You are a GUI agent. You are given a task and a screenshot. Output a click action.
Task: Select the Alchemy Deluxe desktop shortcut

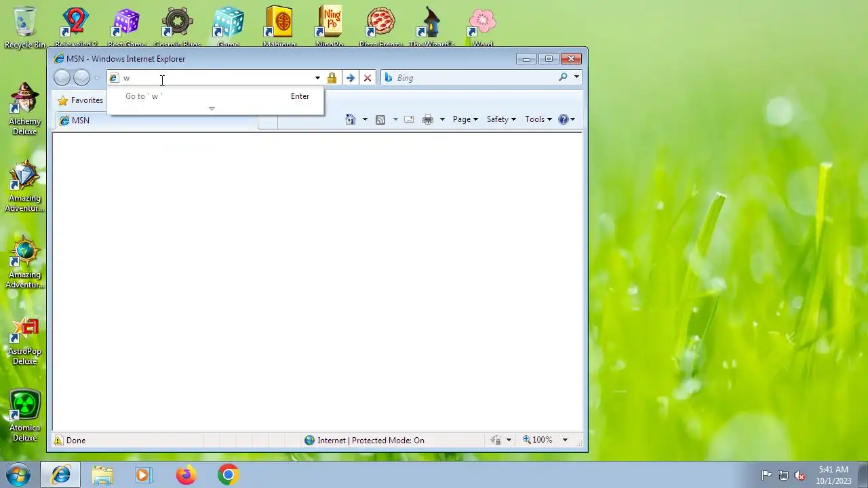pos(25,110)
